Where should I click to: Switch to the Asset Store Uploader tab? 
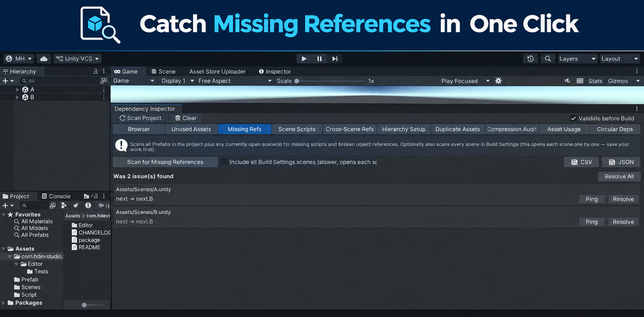pos(217,71)
